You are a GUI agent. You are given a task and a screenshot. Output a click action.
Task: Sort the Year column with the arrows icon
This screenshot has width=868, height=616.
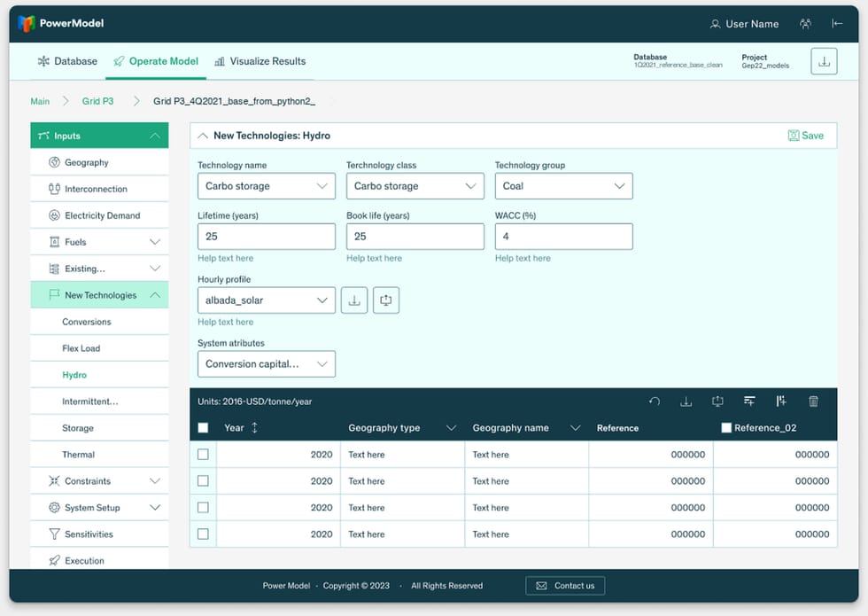coord(255,427)
